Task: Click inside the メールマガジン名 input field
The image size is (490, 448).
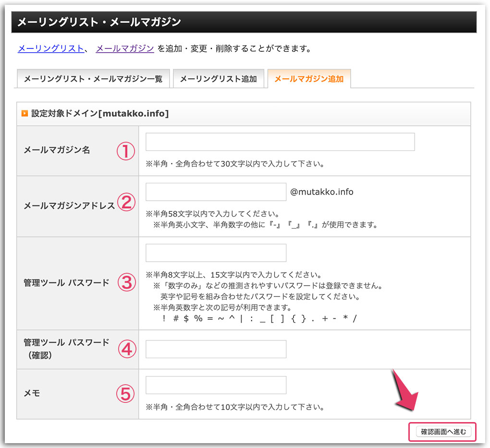Action: pos(280,142)
